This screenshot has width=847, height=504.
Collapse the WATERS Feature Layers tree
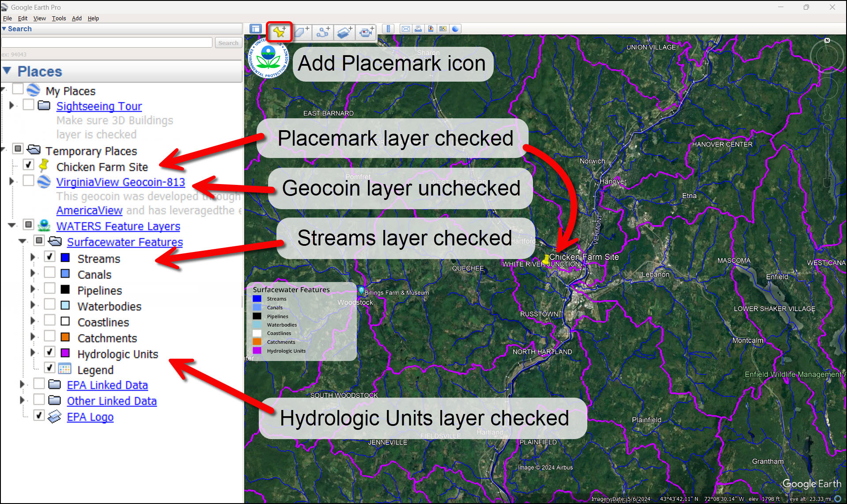click(12, 226)
